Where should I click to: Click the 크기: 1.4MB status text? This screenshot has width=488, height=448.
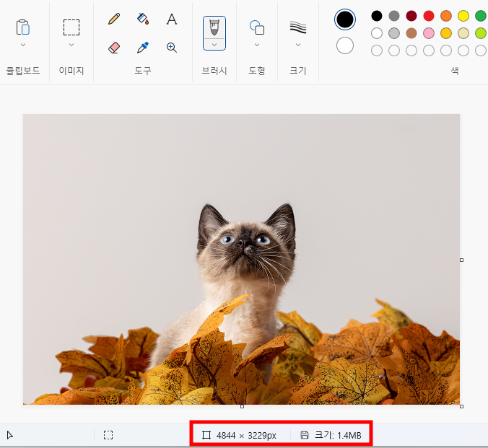pyautogui.click(x=338, y=435)
